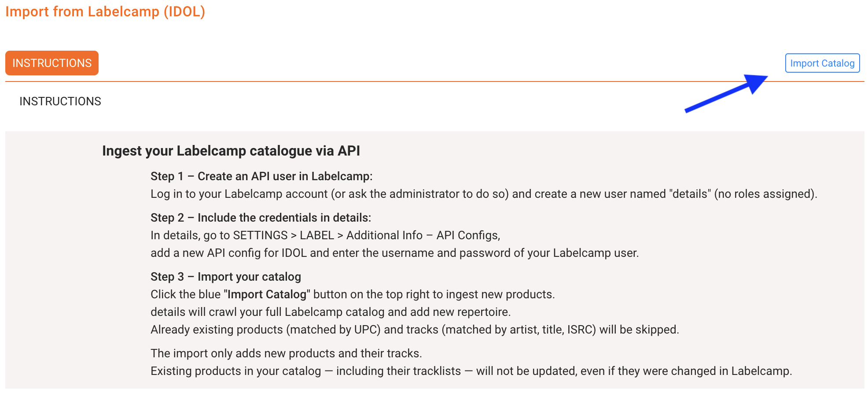Click the blue arrow pointing at Import Catalog
This screenshot has width=868, height=393.
pos(726,93)
